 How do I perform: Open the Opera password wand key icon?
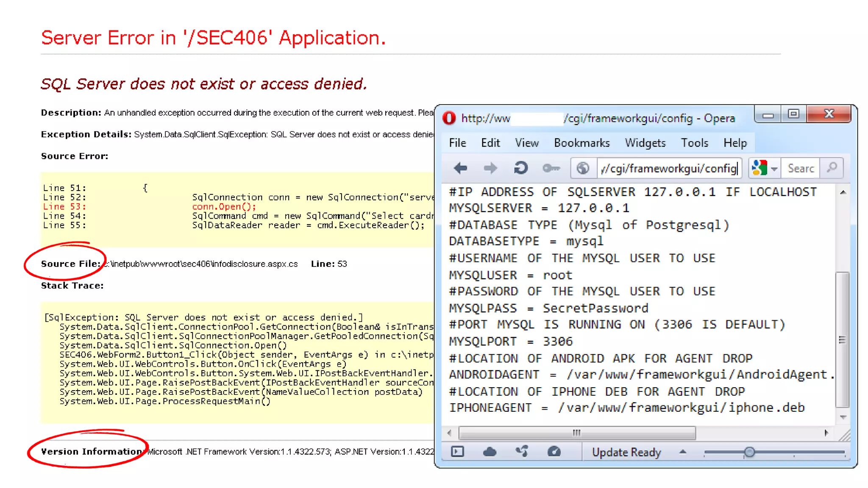[x=551, y=168]
